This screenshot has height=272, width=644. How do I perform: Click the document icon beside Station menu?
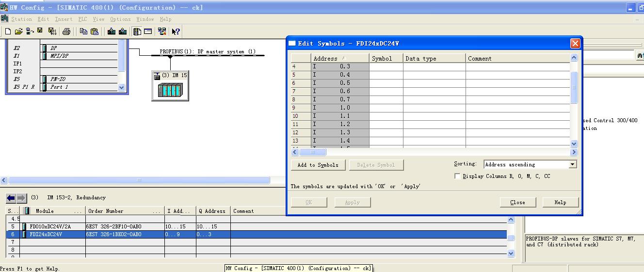point(4,18)
